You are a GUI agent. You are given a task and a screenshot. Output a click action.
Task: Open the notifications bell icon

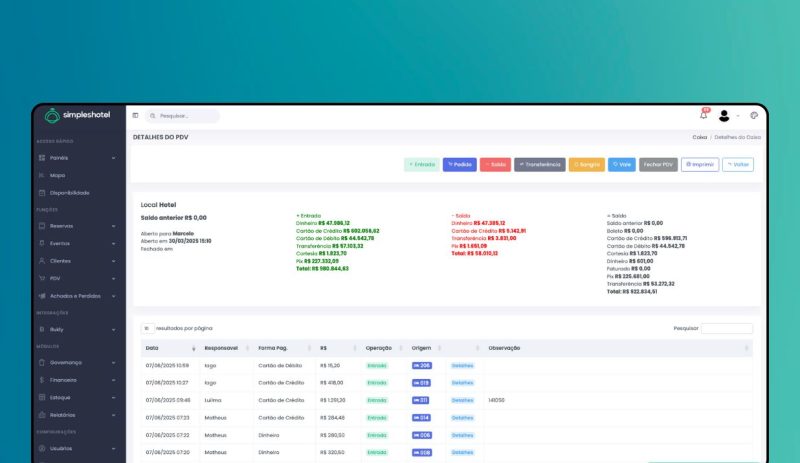coord(703,116)
